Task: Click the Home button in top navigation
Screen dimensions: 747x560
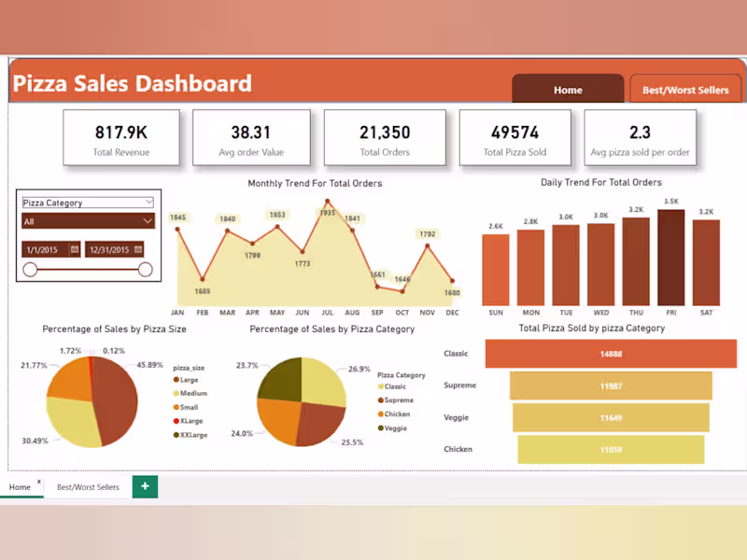Action: [568, 90]
